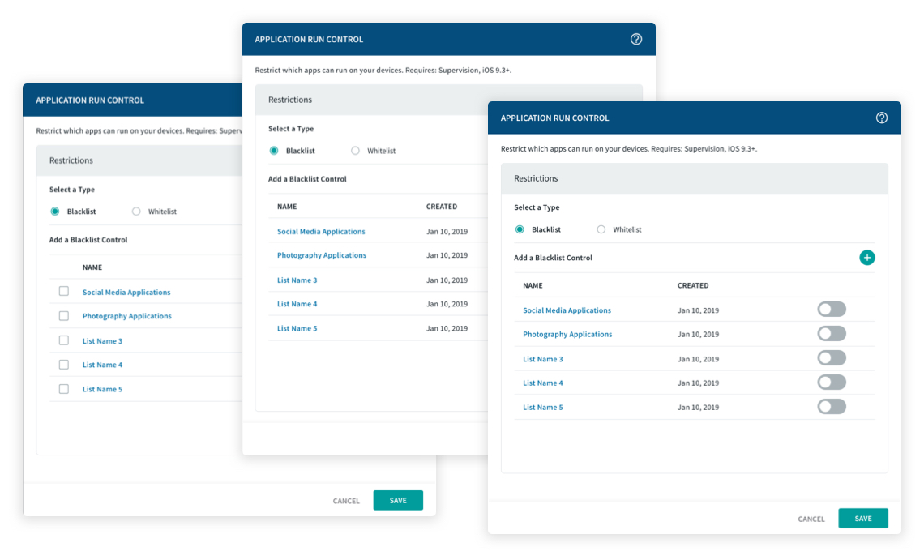Switch on the List Name 4 toggle
Screen dimensions: 924x560
click(832, 383)
